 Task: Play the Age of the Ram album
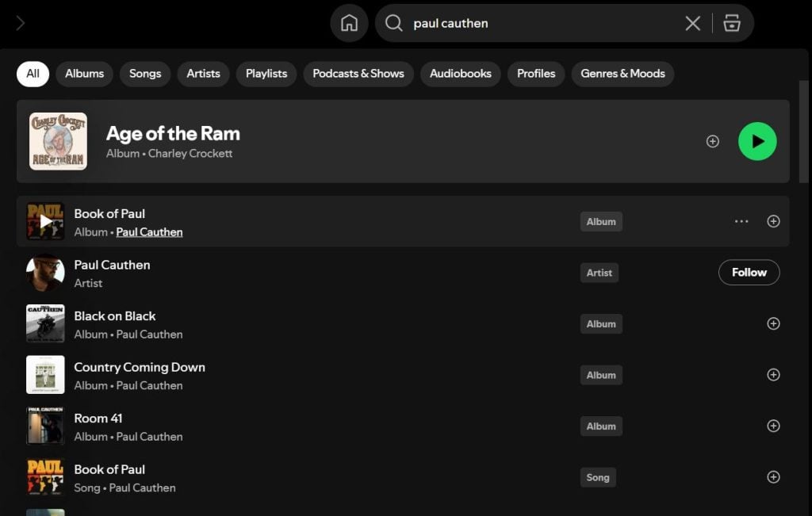pyautogui.click(x=757, y=141)
